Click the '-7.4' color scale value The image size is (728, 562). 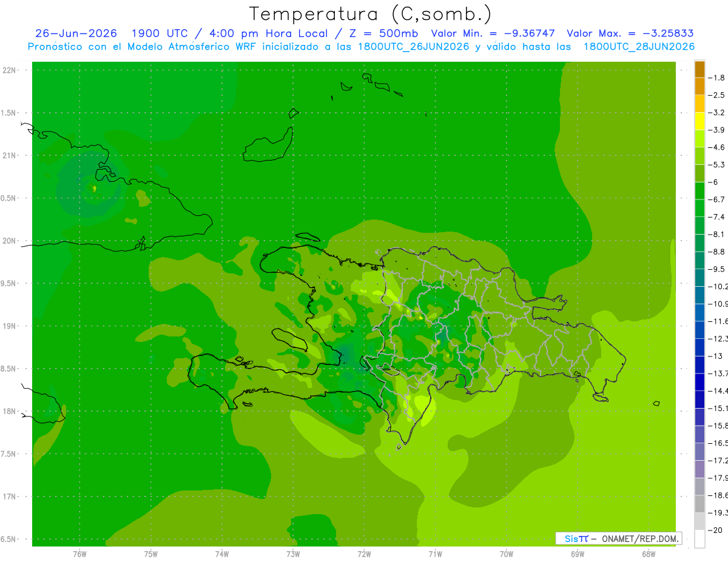coord(716,217)
